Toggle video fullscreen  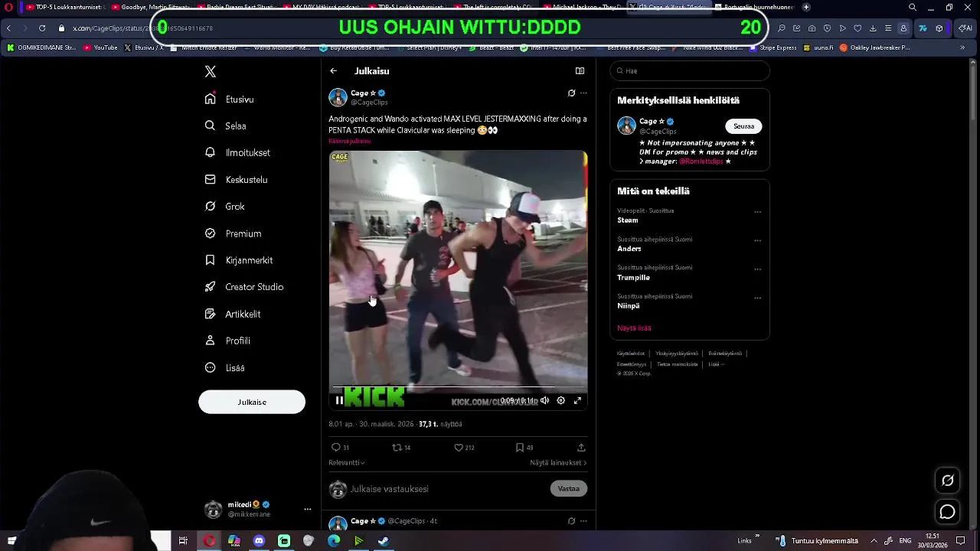[577, 400]
